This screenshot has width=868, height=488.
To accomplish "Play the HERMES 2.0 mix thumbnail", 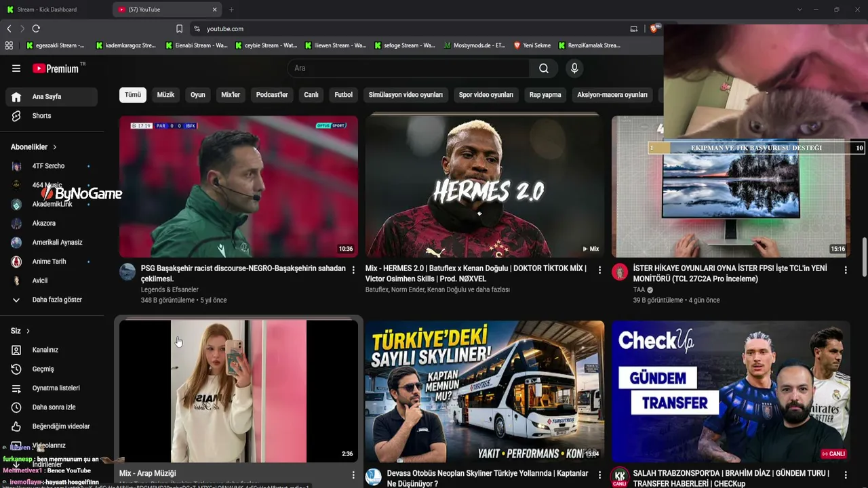I will [485, 186].
